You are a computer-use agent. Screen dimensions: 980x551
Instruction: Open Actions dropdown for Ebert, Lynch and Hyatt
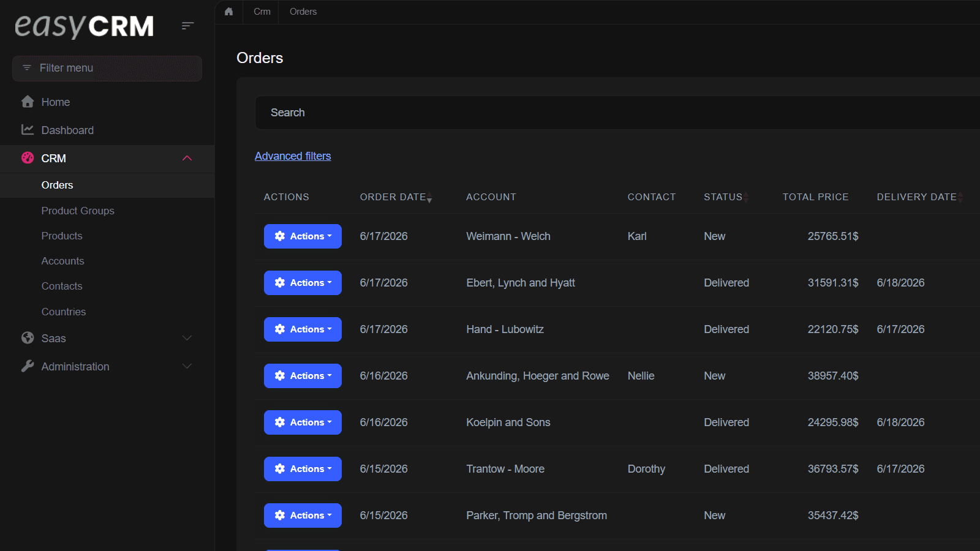click(303, 283)
